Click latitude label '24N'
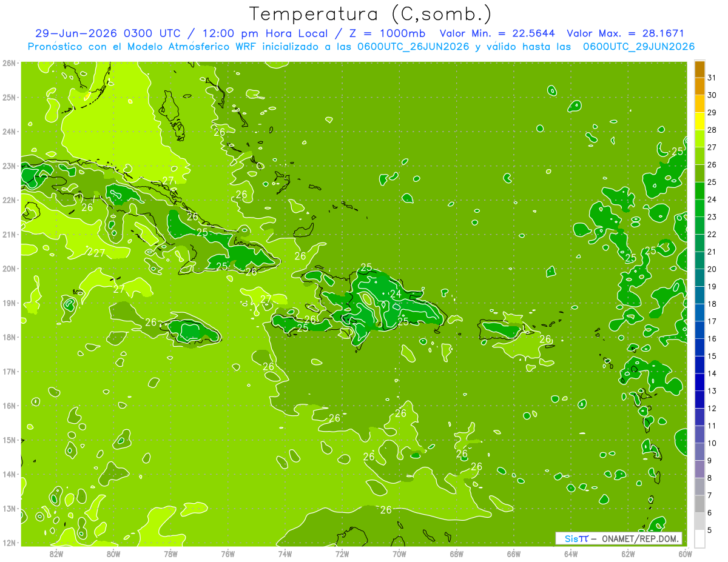Screen dimensions: 728x562 pos(9,132)
